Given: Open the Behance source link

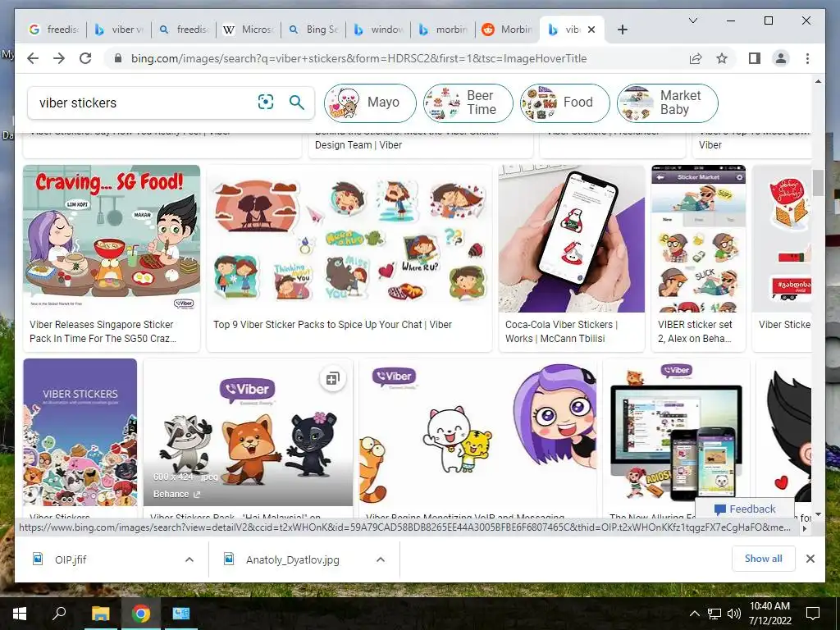Looking at the screenshot, I should tap(177, 494).
